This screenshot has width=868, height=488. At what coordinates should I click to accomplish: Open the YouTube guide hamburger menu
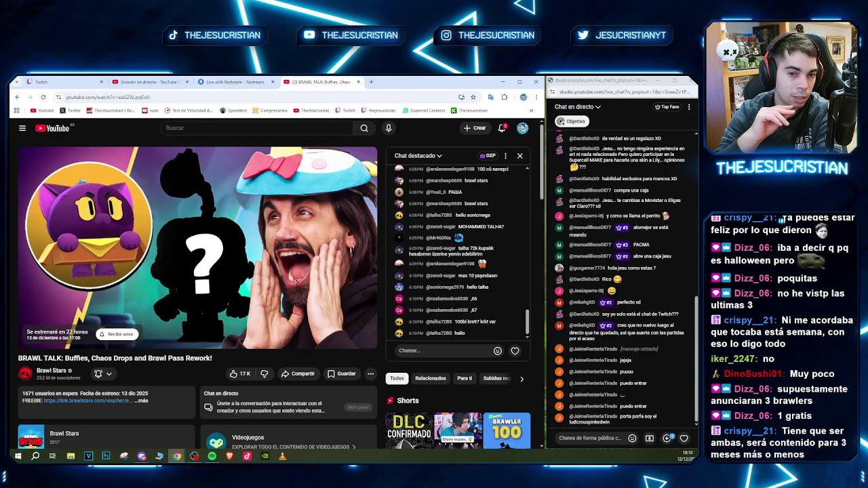tap(22, 128)
